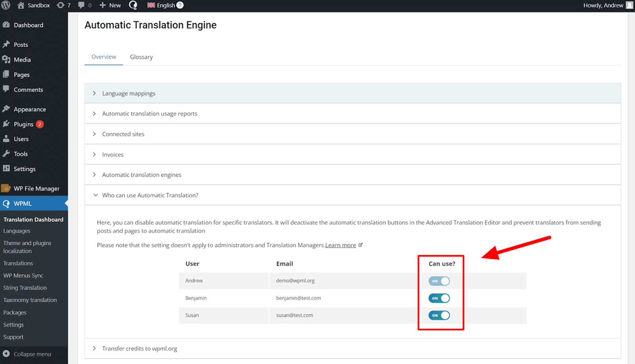The height and width of the screenshot is (364, 635).
Task: Click the New plus icon in admin bar
Action: [x=102, y=5]
